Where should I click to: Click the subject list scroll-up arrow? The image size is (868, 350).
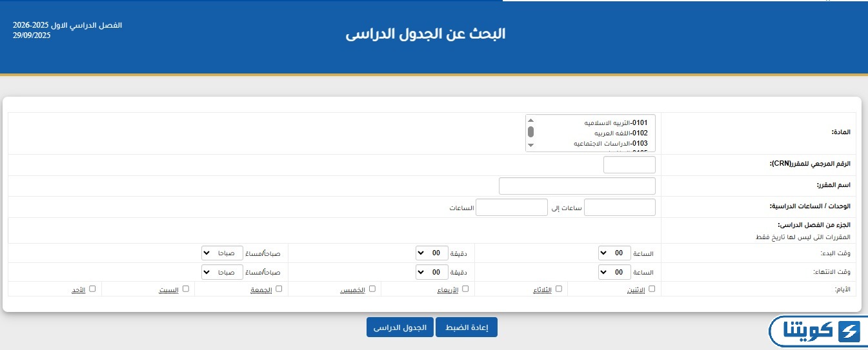click(530, 121)
